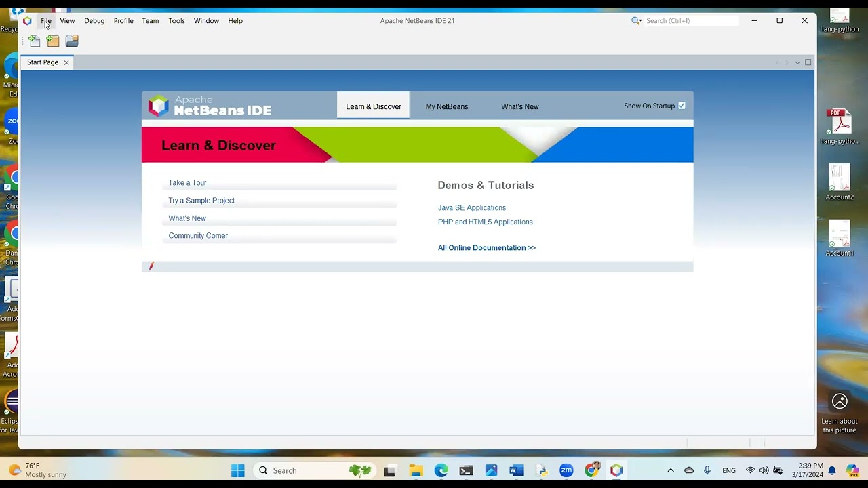Click the OneDrive cloud tray icon
The width and height of the screenshot is (868, 488).
tap(689, 470)
